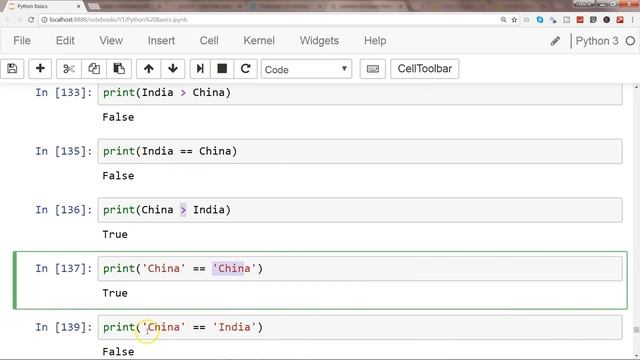Image resolution: width=640 pixels, height=360 pixels.
Task: Click the In [137]: prompt
Action: pos(64,269)
